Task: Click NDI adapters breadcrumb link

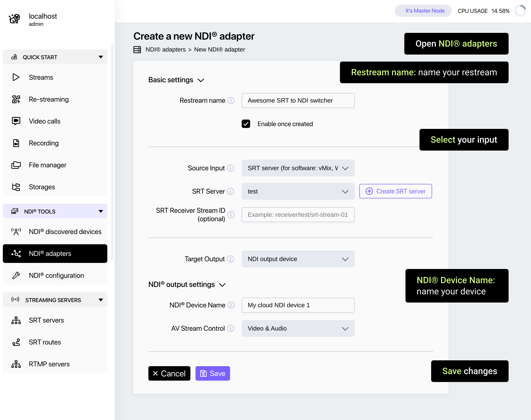Action: pyautogui.click(x=165, y=49)
